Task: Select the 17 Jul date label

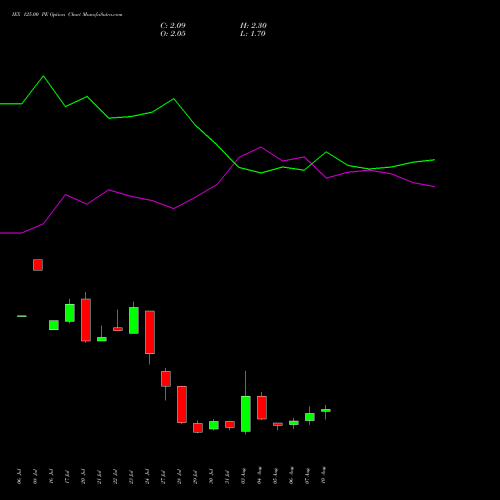Action: [x=67, y=476]
